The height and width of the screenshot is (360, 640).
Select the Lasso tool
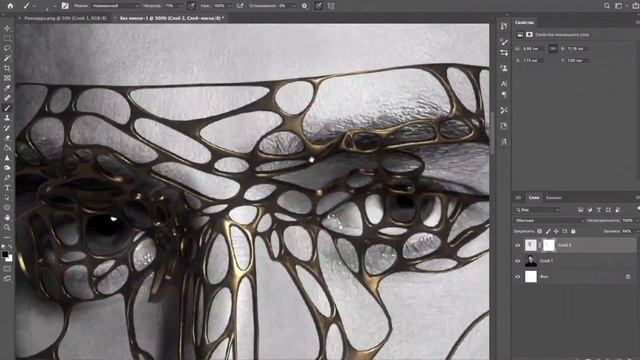7,48
